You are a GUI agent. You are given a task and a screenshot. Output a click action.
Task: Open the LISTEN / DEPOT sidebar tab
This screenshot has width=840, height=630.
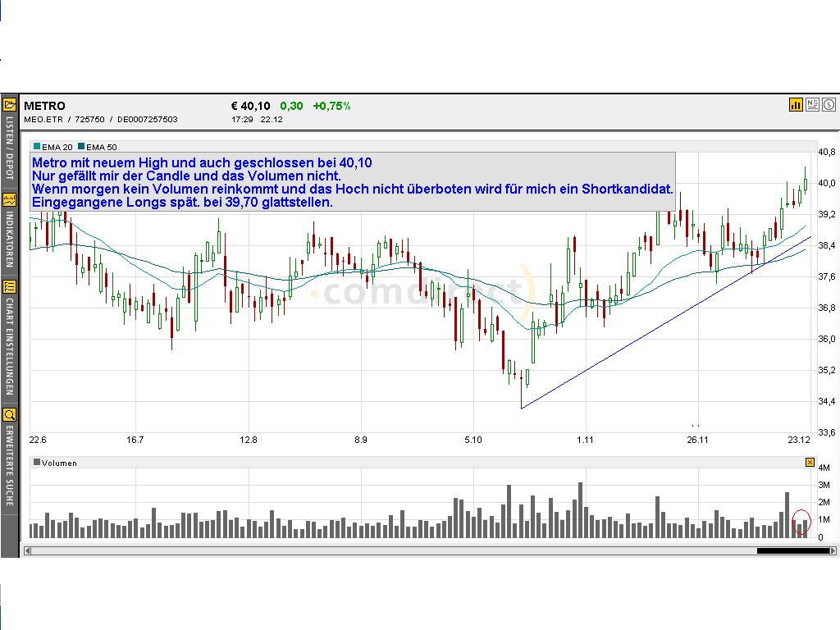tap(9, 148)
